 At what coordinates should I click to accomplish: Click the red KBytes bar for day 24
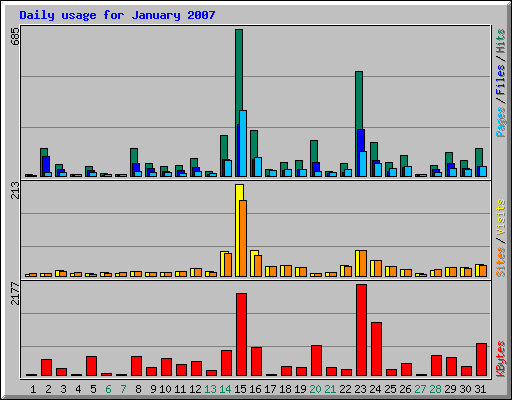click(377, 349)
